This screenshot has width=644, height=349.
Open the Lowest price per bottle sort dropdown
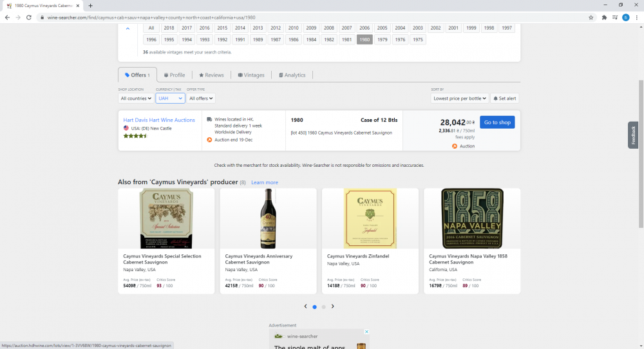pyautogui.click(x=459, y=99)
